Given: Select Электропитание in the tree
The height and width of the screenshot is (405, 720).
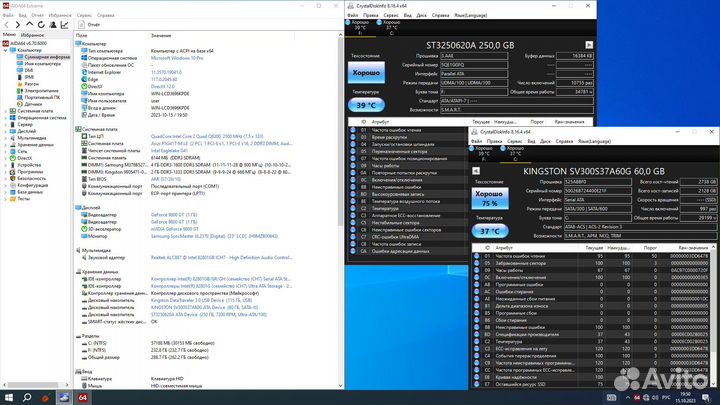Looking at the screenshot, I should (41, 91).
